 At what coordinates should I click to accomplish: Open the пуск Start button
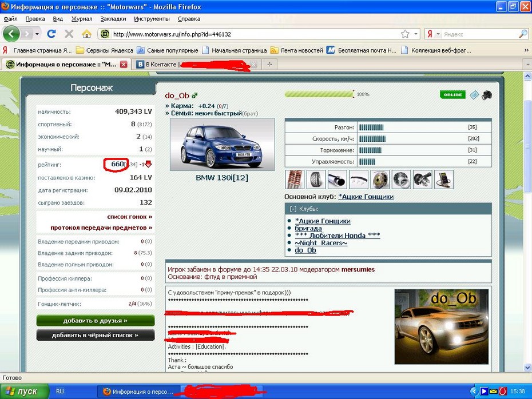click(x=24, y=392)
